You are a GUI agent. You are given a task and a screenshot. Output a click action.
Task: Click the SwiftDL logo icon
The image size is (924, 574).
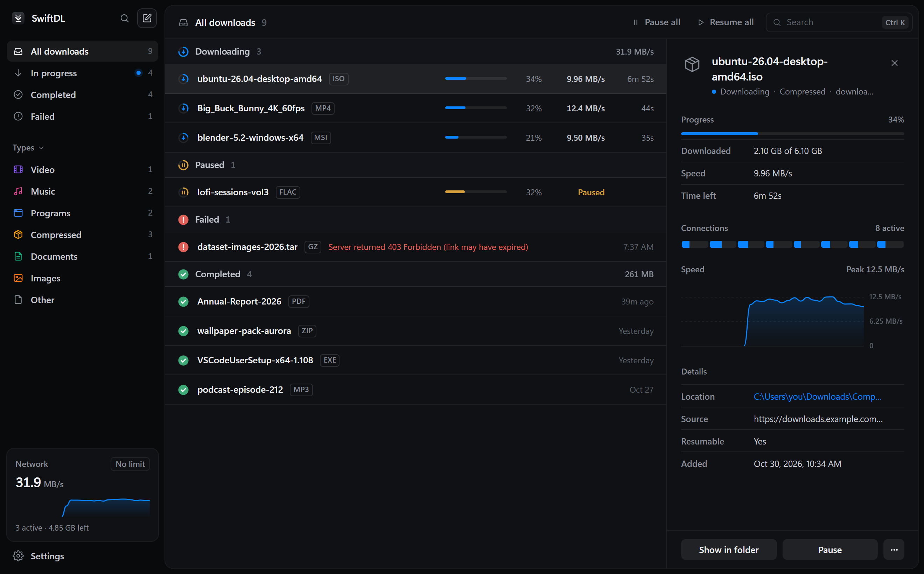coord(18,18)
